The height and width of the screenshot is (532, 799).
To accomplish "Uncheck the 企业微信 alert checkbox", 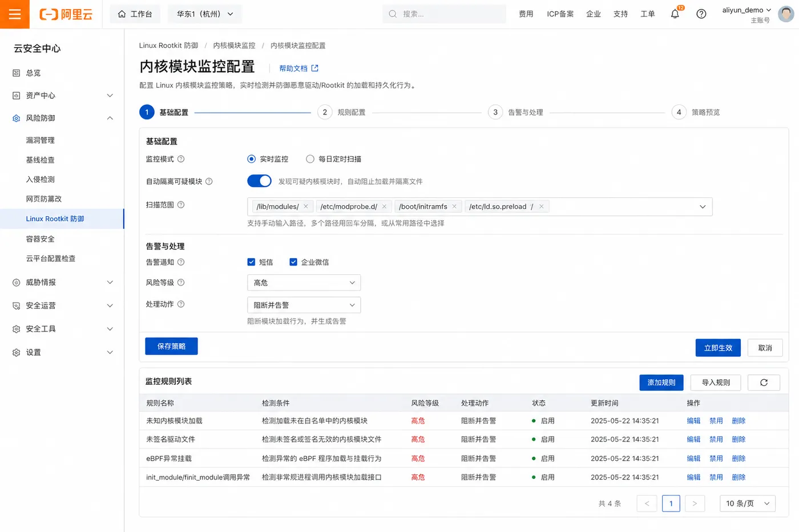I will (293, 262).
